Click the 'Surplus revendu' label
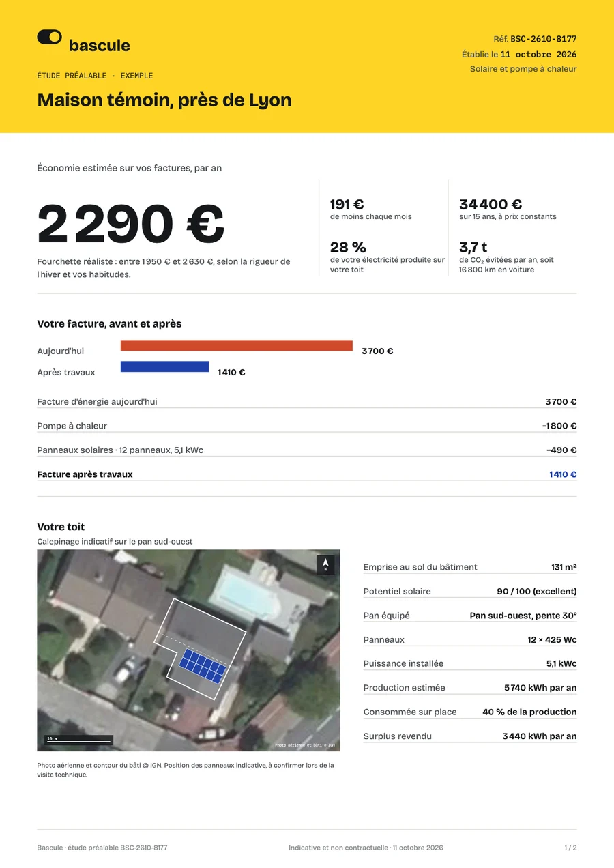Viewport: 614px width, 868px height. coord(397,736)
